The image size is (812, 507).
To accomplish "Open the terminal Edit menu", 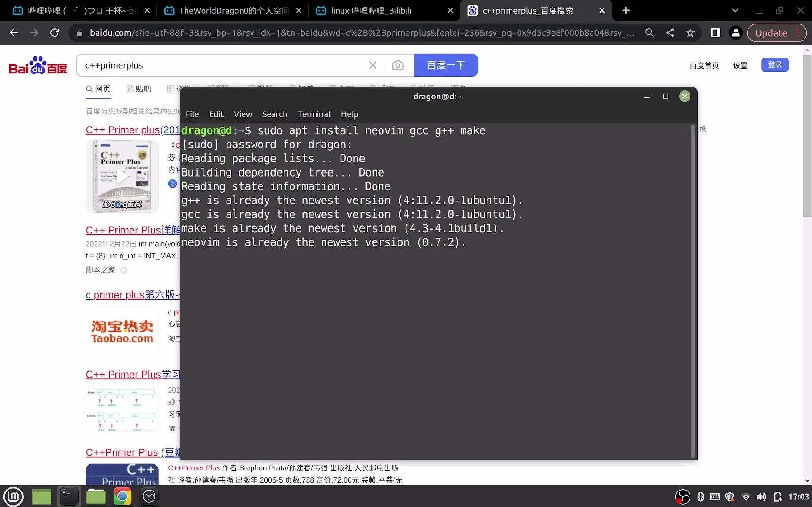I will [x=216, y=114].
